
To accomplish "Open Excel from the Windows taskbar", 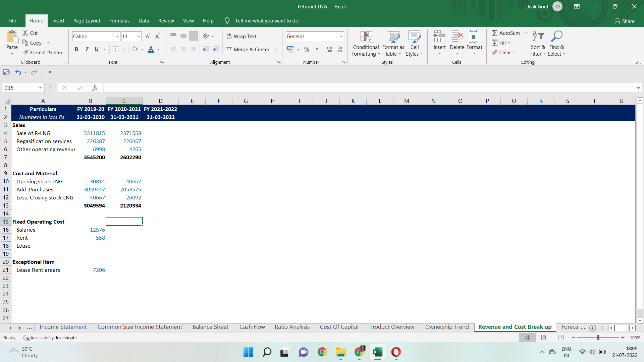I will tap(377, 352).
